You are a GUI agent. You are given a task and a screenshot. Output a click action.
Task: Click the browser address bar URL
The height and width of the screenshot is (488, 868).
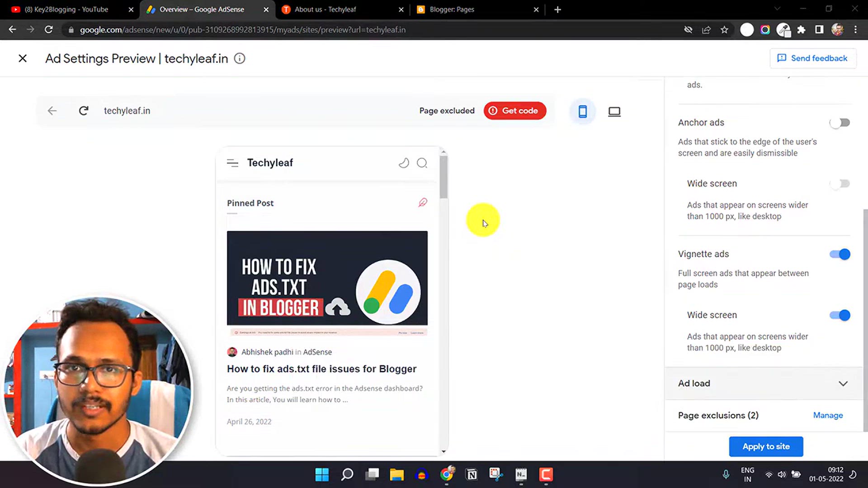tap(243, 30)
